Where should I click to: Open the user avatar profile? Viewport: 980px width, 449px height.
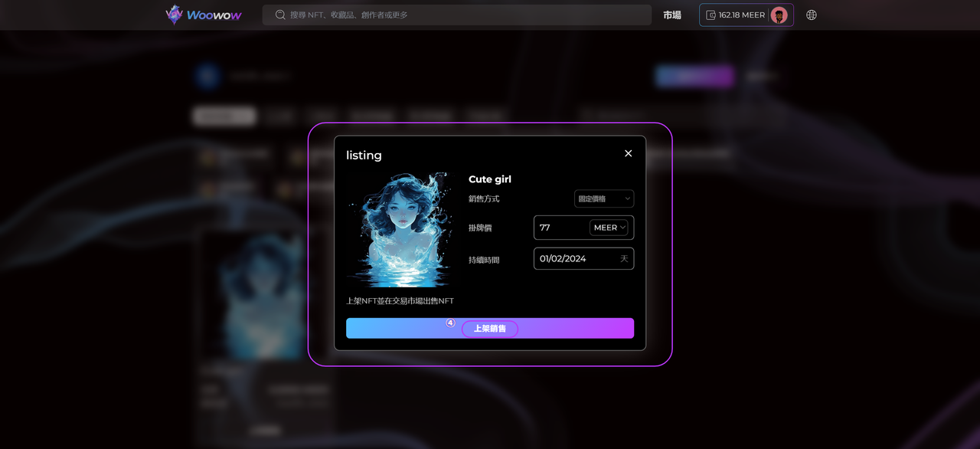(779, 15)
